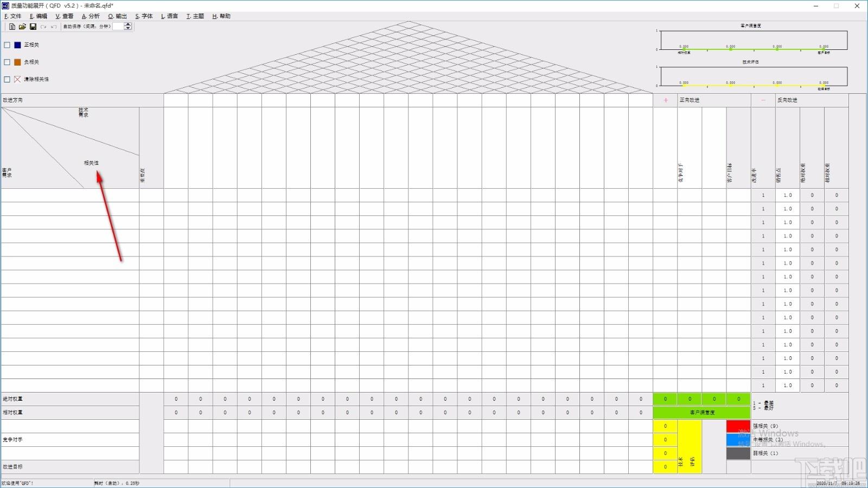The height and width of the screenshot is (488, 868).
Task: Tick the 清除相关性 checkbox
Action: (7, 79)
